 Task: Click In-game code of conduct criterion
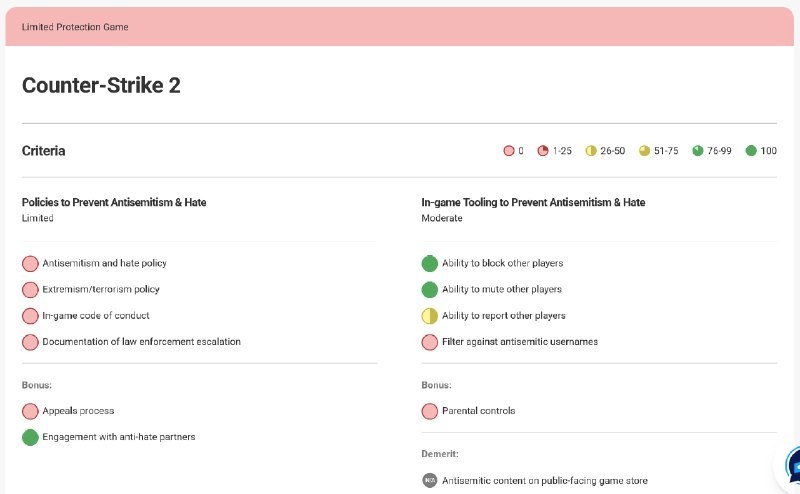pos(96,315)
